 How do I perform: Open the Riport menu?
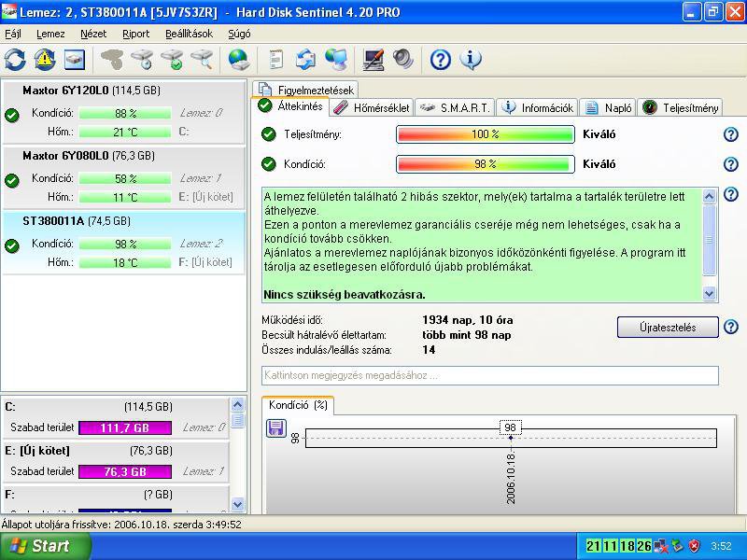point(135,34)
